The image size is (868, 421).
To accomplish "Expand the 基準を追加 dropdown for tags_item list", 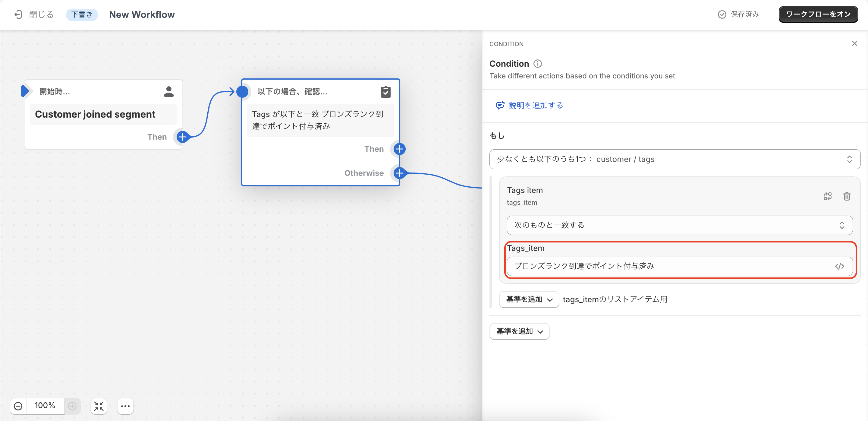I will tap(529, 299).
